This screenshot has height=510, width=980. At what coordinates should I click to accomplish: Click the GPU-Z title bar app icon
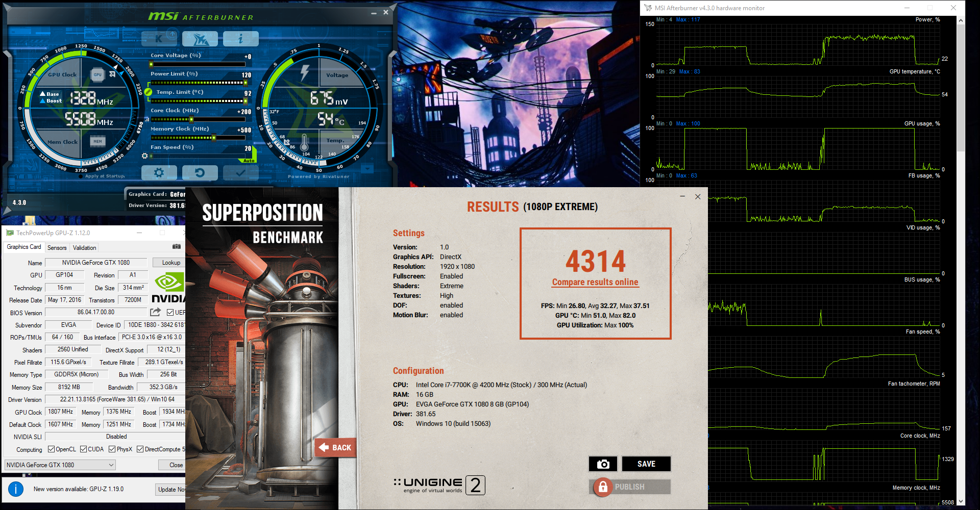10,233
